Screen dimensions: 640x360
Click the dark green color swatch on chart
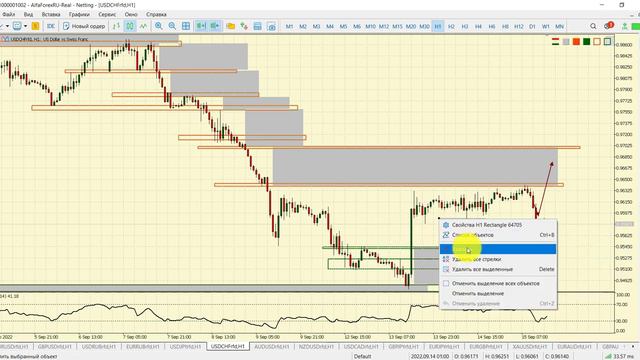[587, 42]
